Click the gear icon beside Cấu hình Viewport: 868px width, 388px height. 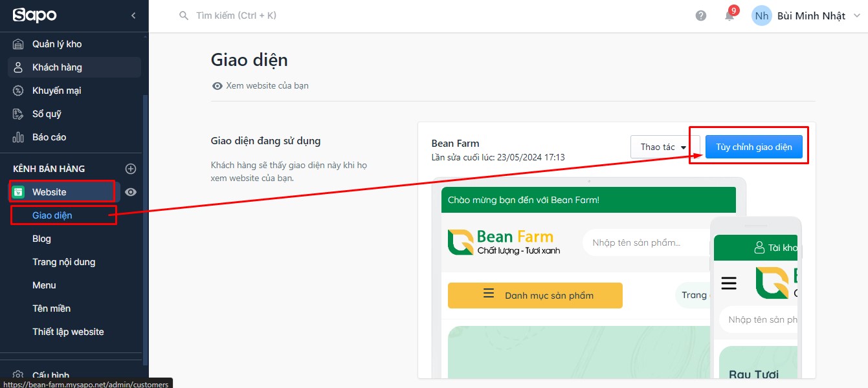(x=19, y=376)
